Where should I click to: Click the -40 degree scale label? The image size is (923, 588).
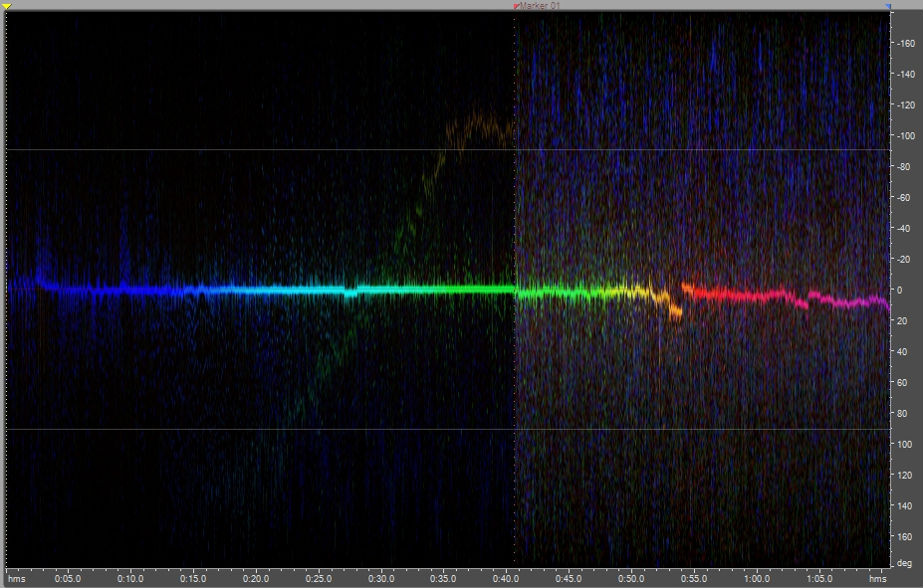pyautogui.click(x=904, y=228)
